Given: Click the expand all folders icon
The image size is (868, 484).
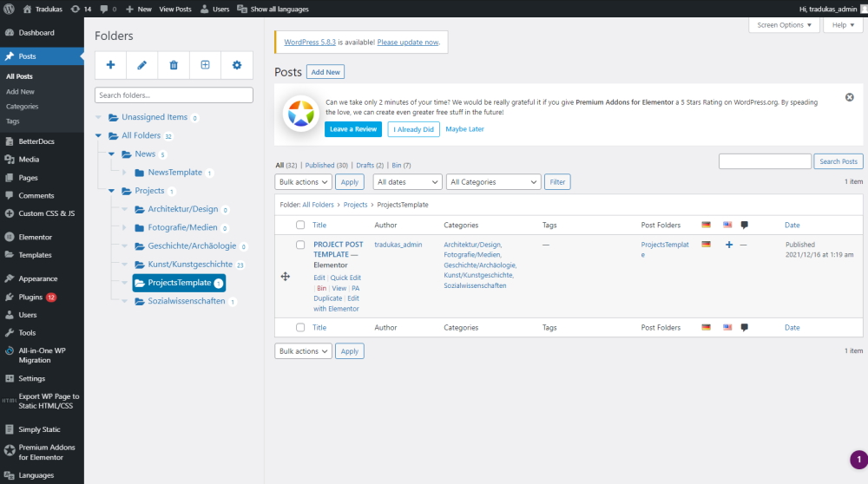Looking at the screenshot, I should tap(206, 65).
